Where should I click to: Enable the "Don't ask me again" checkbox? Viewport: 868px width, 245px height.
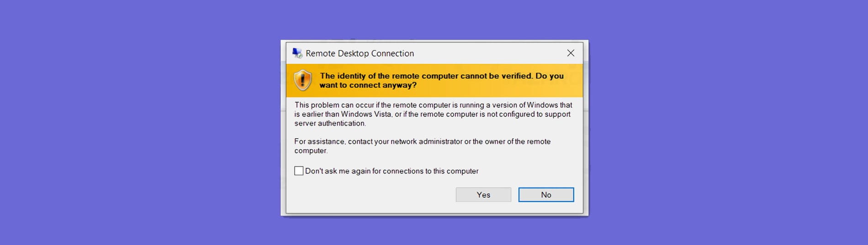click(299, 171)
